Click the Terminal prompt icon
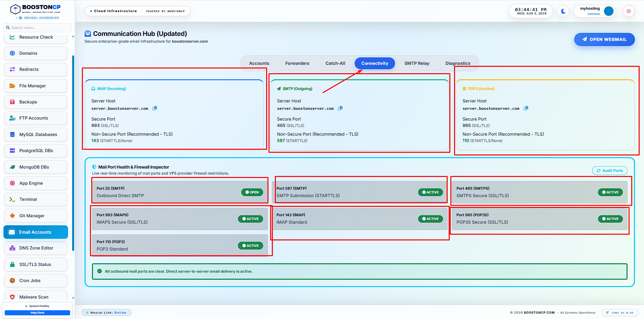 tap(12, 199)
